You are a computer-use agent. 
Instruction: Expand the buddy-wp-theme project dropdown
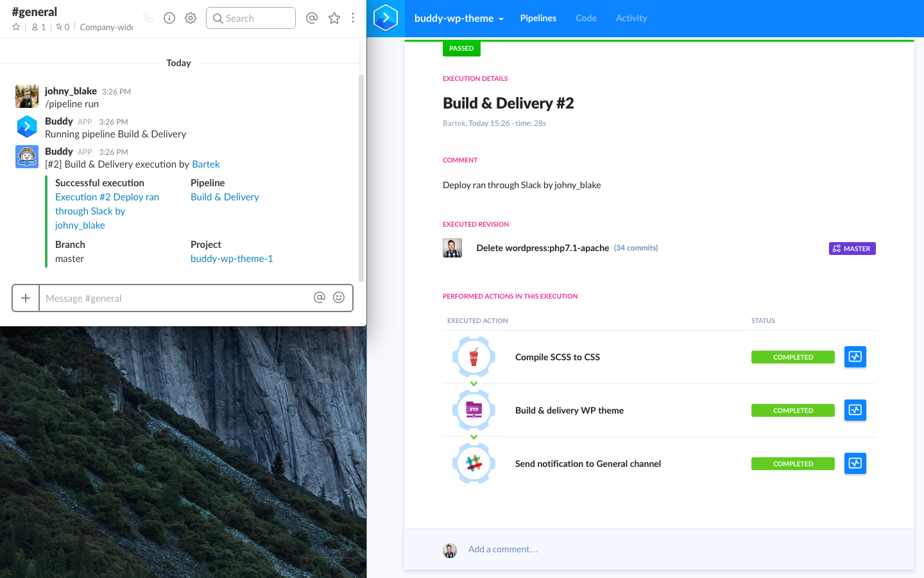[x=459, y=18]
